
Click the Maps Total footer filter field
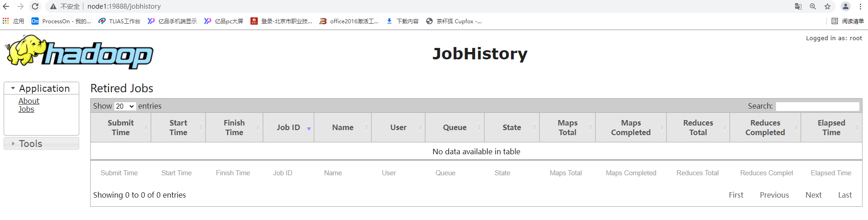[x=568, y=173]
